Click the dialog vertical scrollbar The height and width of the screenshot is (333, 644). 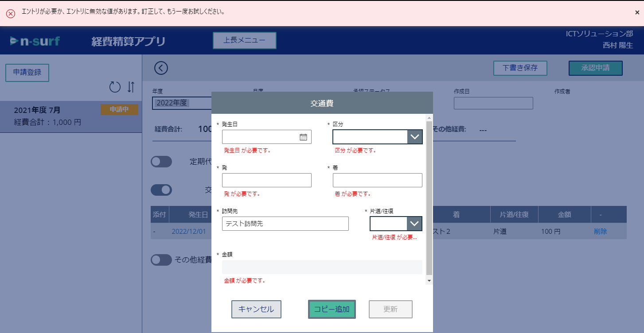pyautogui.click(x=429, y=198)
